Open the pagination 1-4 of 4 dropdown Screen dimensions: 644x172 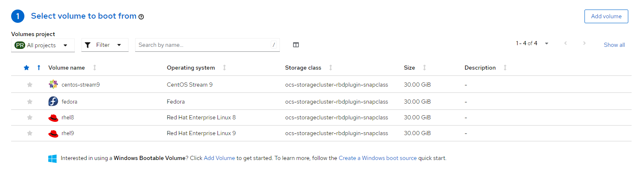pyautogui.click(x=532, y=44)
